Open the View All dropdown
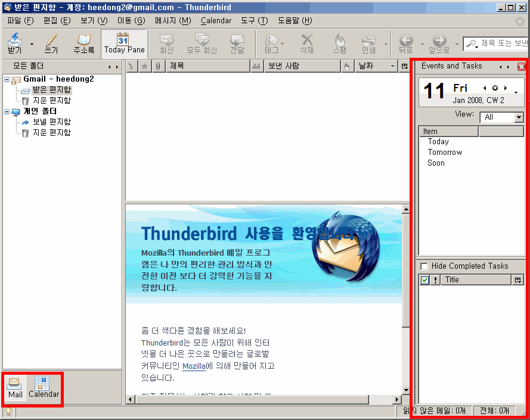 [502, 117]
